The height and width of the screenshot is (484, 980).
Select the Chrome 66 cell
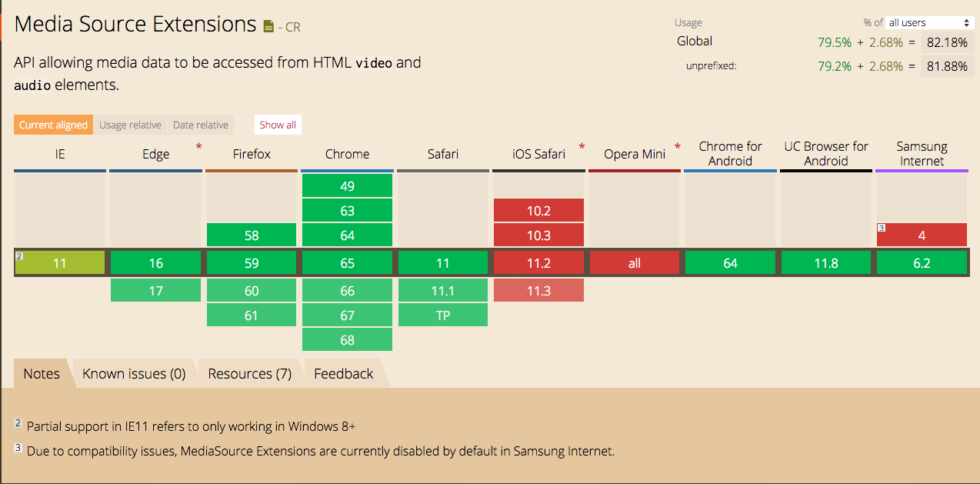coord(347,290)
